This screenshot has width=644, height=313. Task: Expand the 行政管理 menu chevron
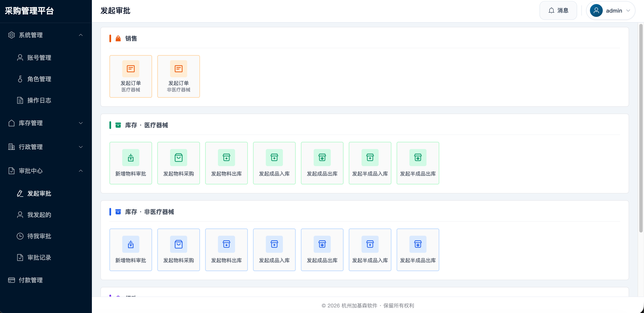(x=81, y=147)
